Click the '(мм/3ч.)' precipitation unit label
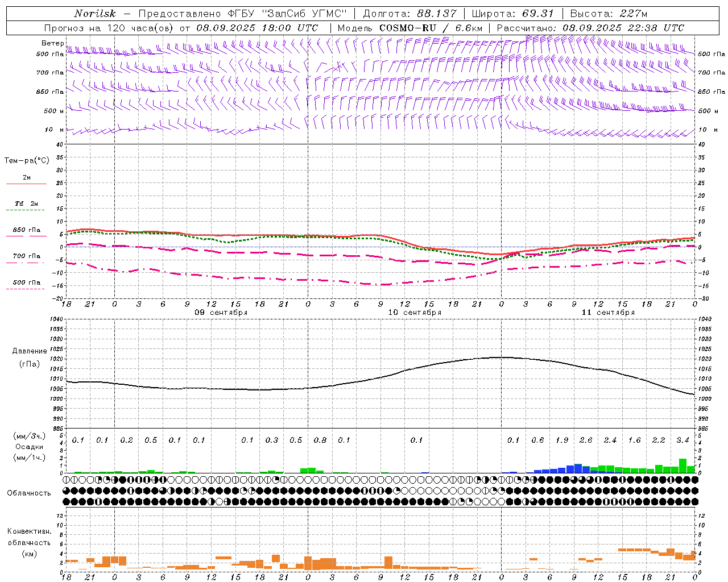 30,436
